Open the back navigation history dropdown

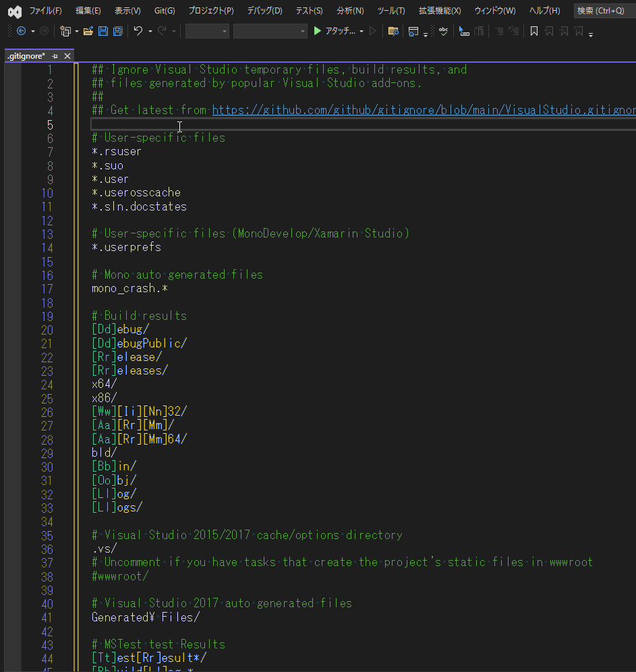point(33,31)
